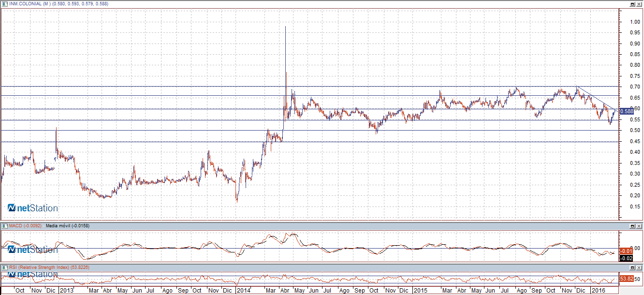Click the -0.01 MACD value tag
Screen dimensions: 644x295
click(x=626, y=251)
